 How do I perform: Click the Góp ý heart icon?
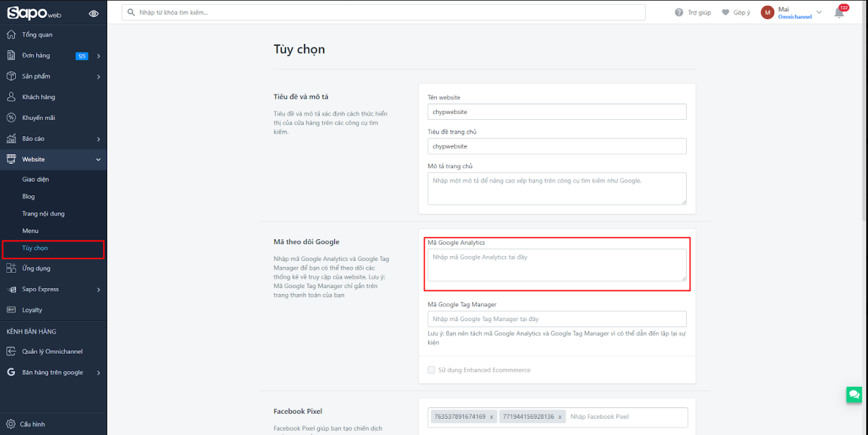click(x=725, y=13)
